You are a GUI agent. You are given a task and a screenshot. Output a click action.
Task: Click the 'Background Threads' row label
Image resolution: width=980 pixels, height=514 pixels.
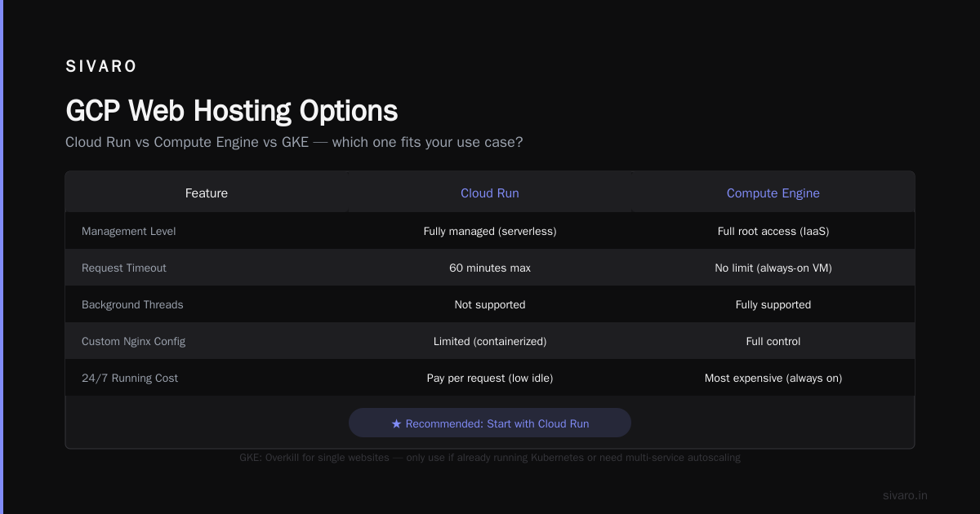[132, 304]
